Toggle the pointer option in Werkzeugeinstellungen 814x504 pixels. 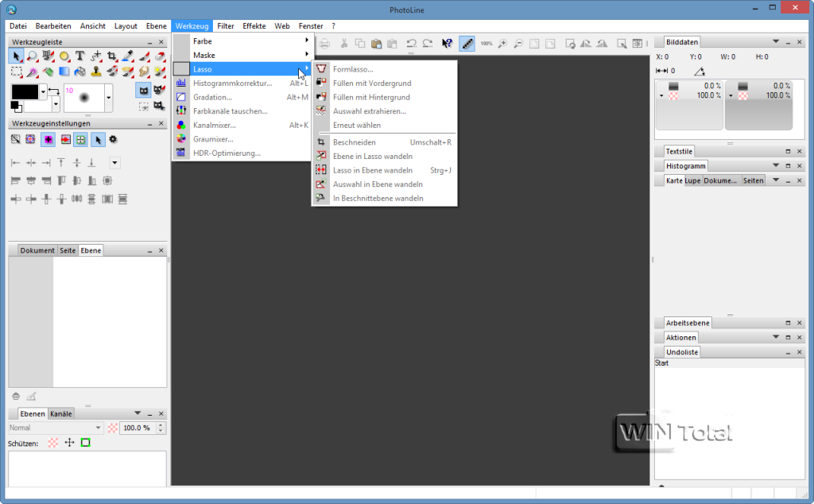[x=98, y=139]
